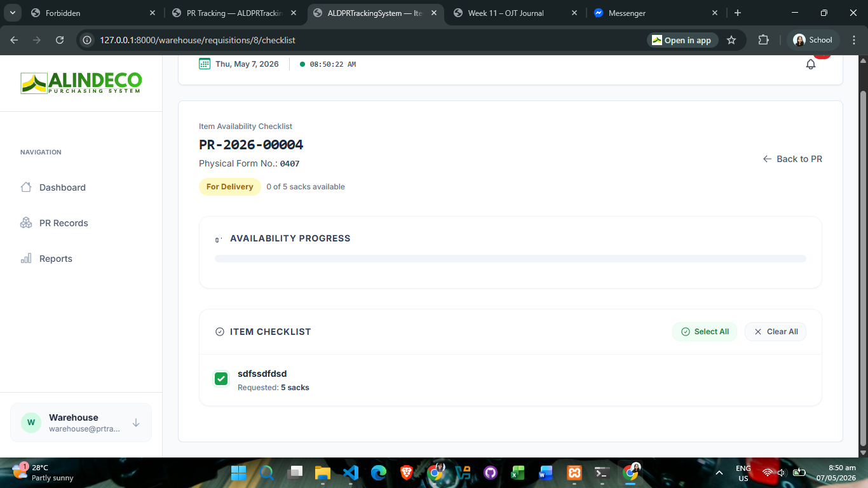
Task: Open the weather widget showing 28°C
Action: (43, 473)
